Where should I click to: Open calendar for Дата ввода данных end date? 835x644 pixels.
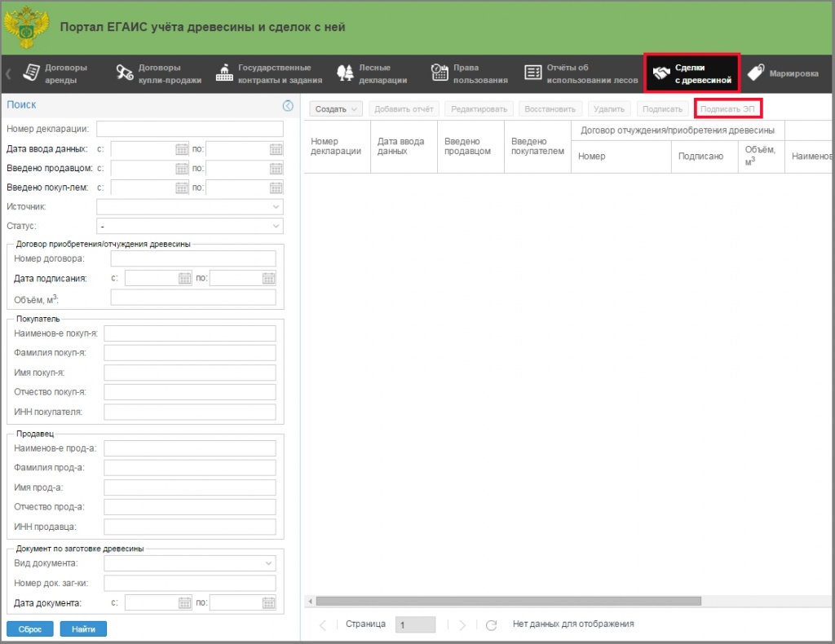(x=276, y=149)
